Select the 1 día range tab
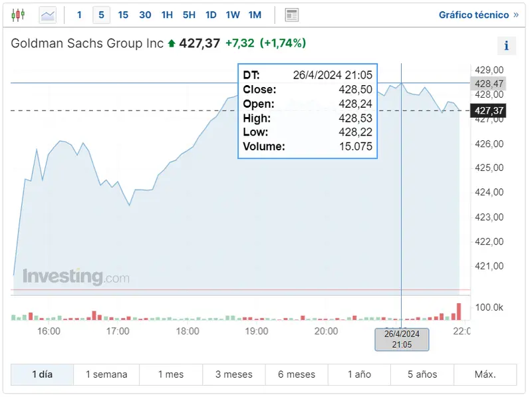This screenshot has width=532, height=397. click(42, 374)
